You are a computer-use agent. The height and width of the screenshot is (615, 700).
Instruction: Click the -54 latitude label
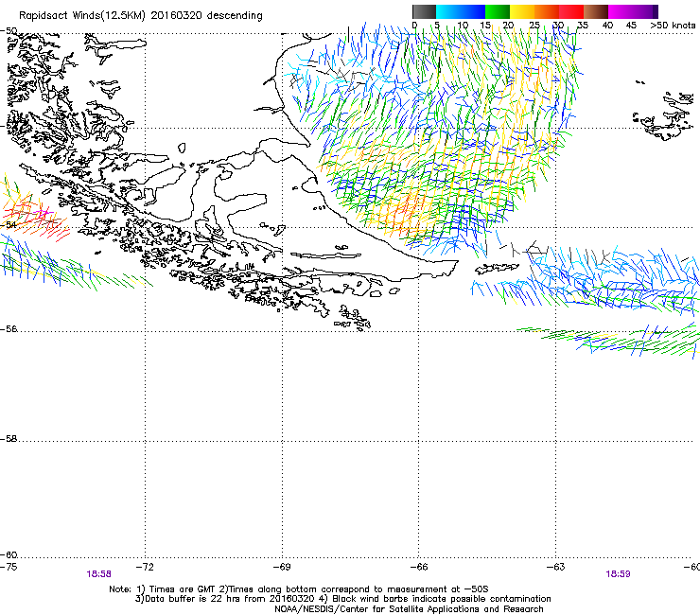coord(9,225)
